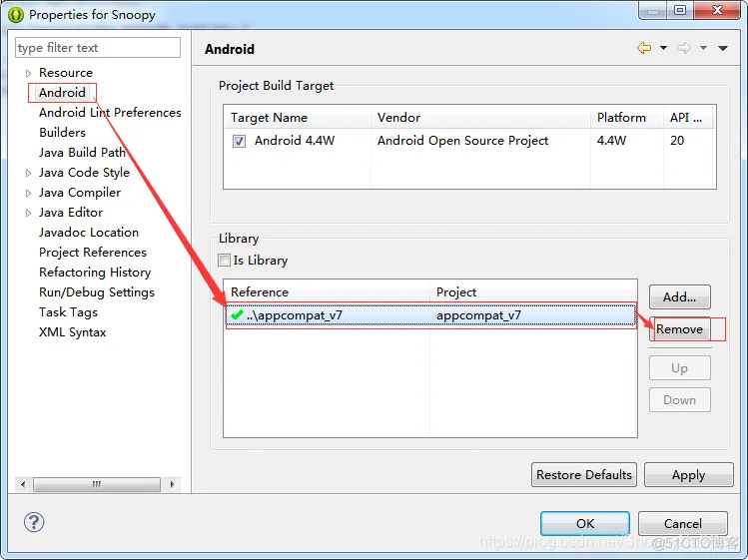Select Android Lint Preferences page

point(110,113)
